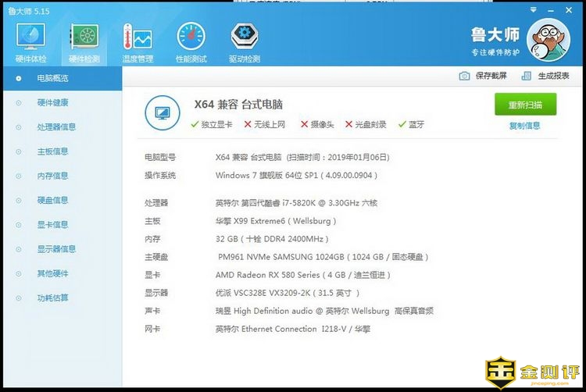Click the 保存截屏 camera icon

click(x=465, y=76)
